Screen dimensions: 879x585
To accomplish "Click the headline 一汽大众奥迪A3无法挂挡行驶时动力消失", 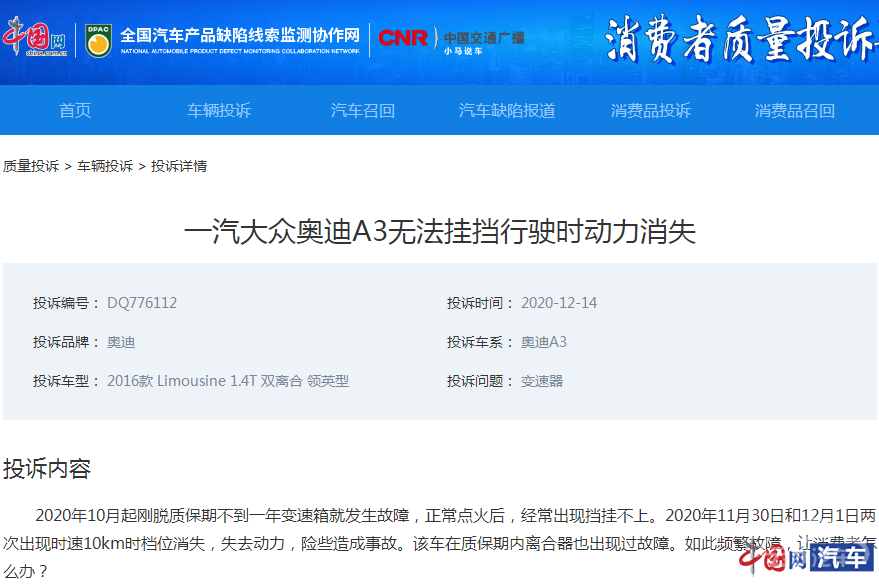I will pos(440,231).
